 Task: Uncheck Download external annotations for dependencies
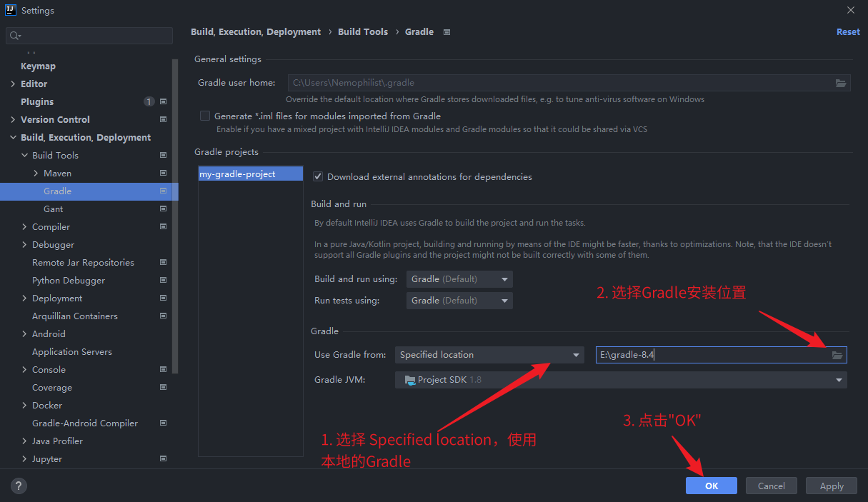[318, 176]
